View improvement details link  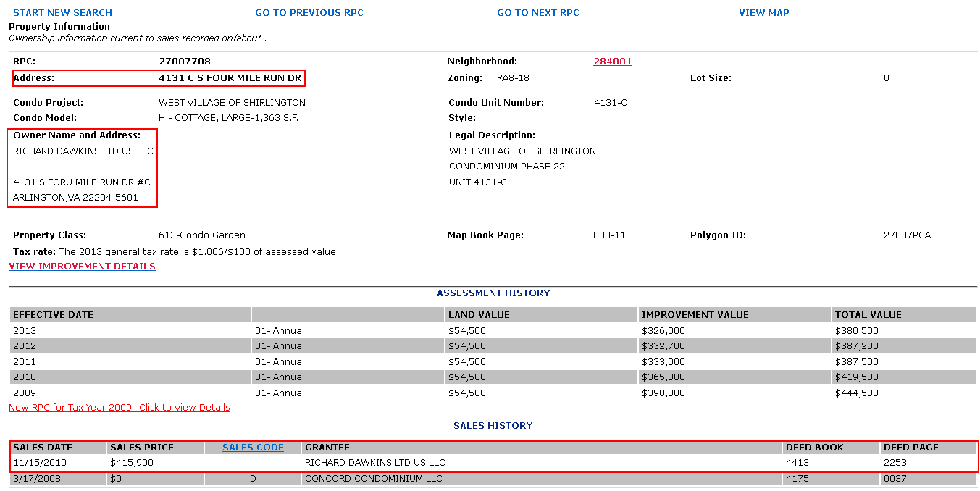82,267
